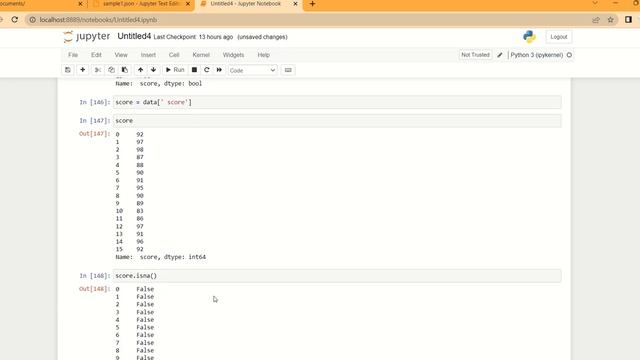Switch to the sample1.json text editor tab
This screenshot has width=640, height=360.
pos(141,4)
